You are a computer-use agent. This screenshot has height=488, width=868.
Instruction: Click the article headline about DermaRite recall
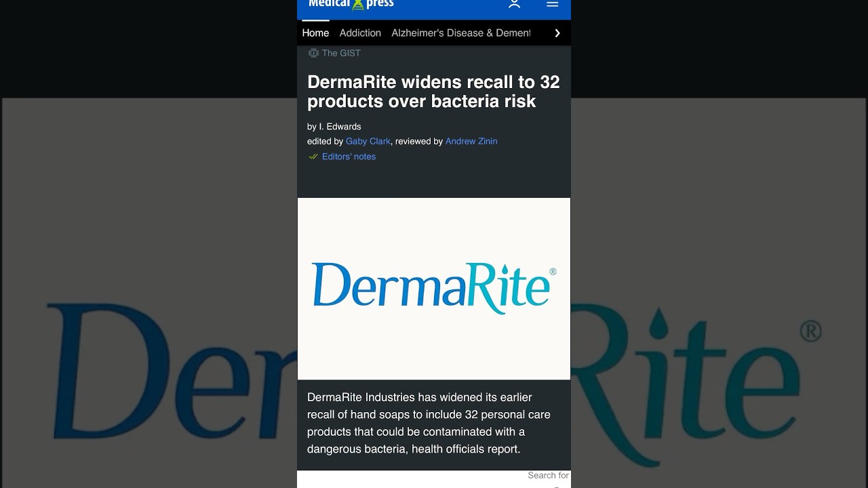coord(433,91)
